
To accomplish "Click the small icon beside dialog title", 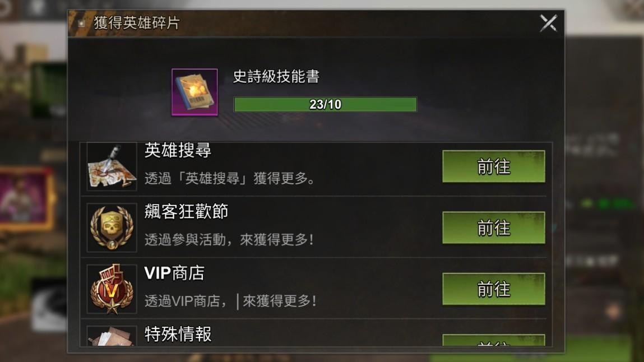I will point(81,23).
